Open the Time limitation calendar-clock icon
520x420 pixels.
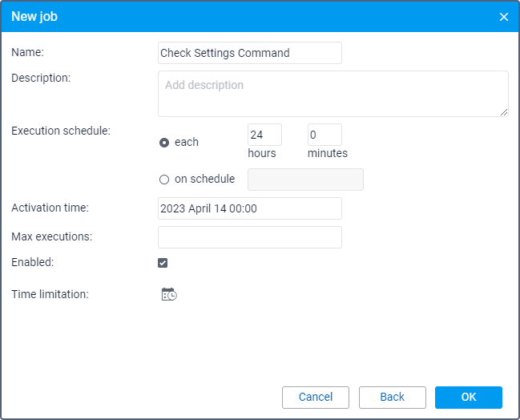pyautogui.click(x=169, y=294)
